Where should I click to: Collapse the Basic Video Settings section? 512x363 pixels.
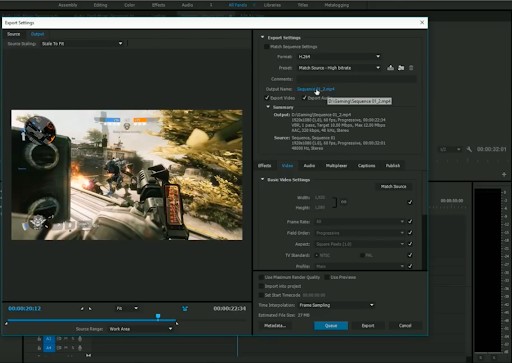pyautogui.click(x=262, y=179)
